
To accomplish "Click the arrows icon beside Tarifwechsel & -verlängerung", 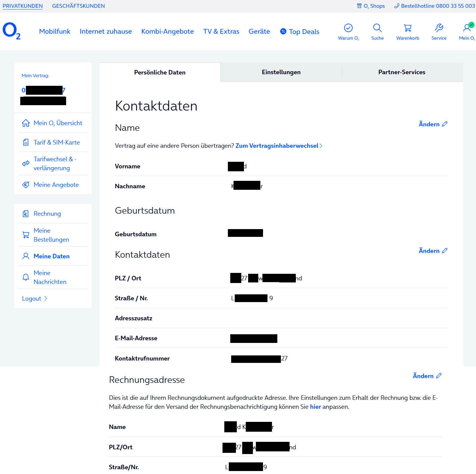I will [26, 163].
